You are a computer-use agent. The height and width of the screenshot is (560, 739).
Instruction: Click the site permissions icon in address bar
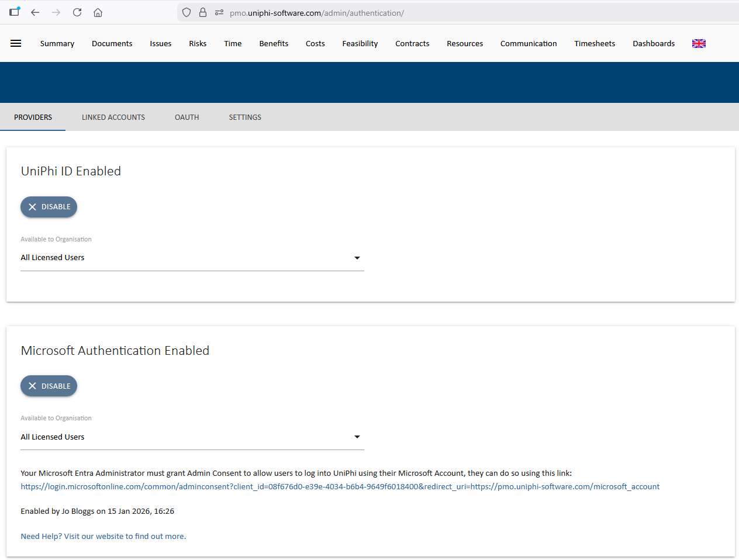click(219, 12)
